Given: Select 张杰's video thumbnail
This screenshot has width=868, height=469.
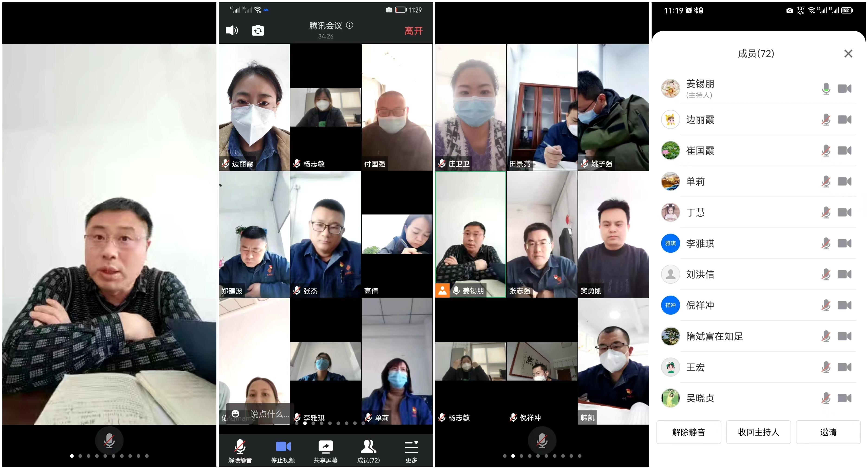Looking at the screenshot, I should coord(325,234).
